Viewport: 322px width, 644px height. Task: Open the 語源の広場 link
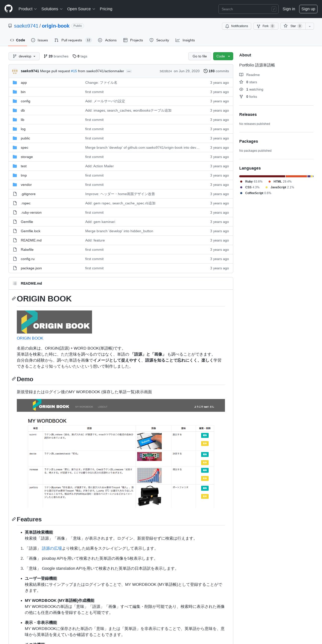click(x=52, y=548)
